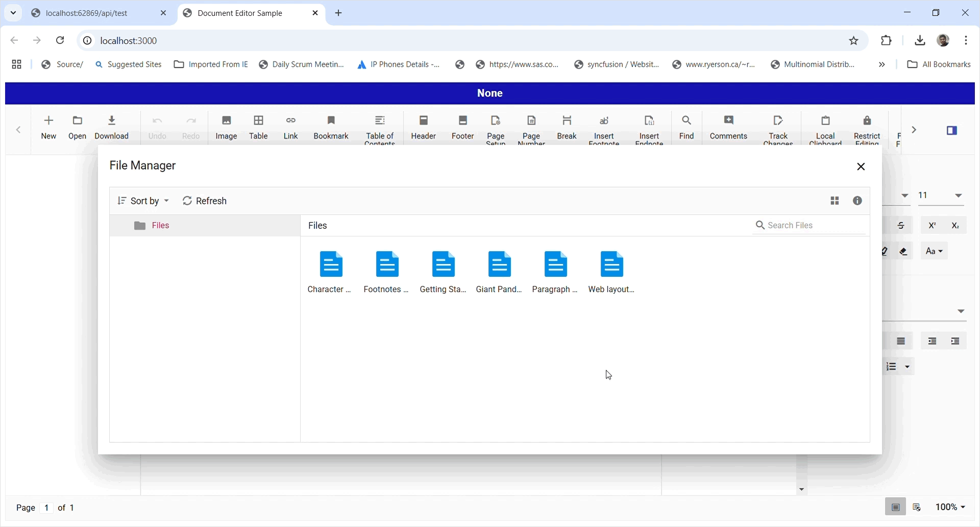Open the font size 11 dropdown
The image size is (980, 527).
(x=958, y=196)
